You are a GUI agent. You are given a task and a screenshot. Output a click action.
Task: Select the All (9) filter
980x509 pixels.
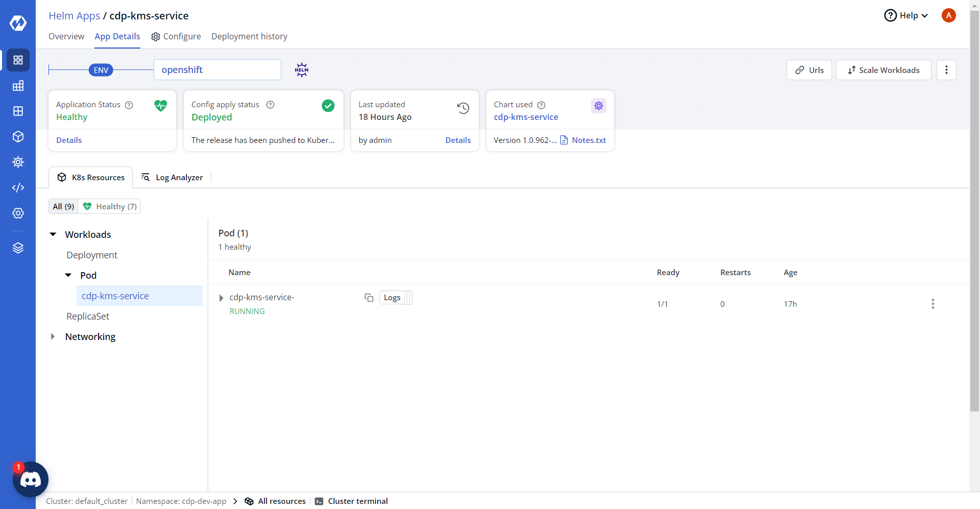click(x=63, y=207)
